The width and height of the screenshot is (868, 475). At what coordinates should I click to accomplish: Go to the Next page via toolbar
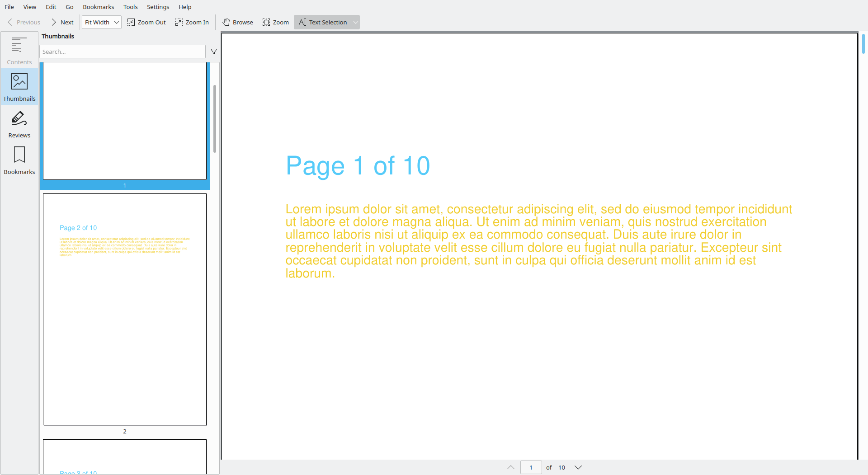coord(62,22)
